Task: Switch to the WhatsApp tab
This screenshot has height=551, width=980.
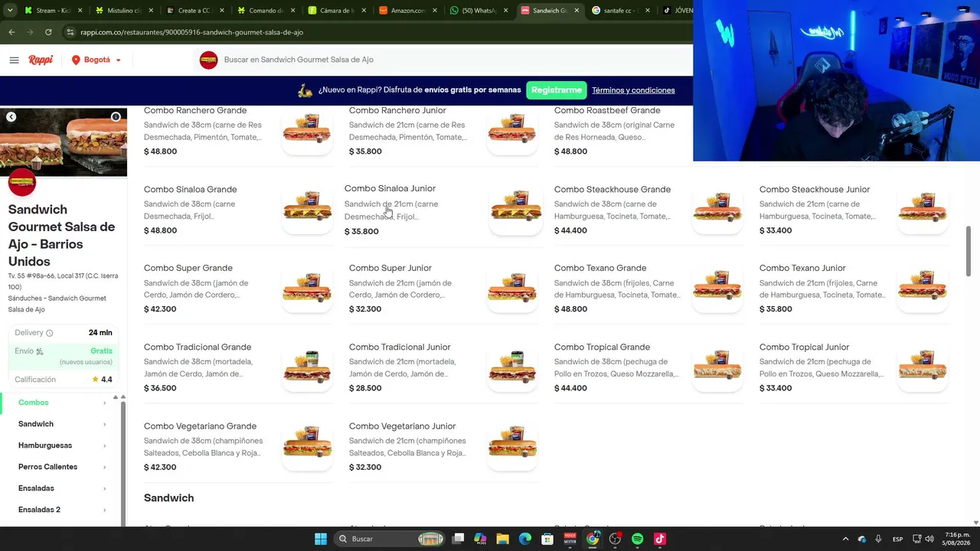Action: click(x=479, y=11)
